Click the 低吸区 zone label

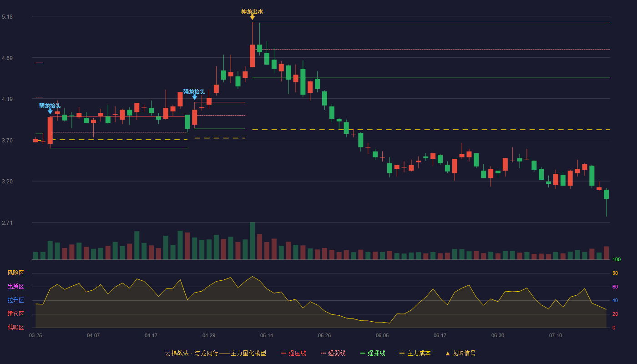click(15, 328)
